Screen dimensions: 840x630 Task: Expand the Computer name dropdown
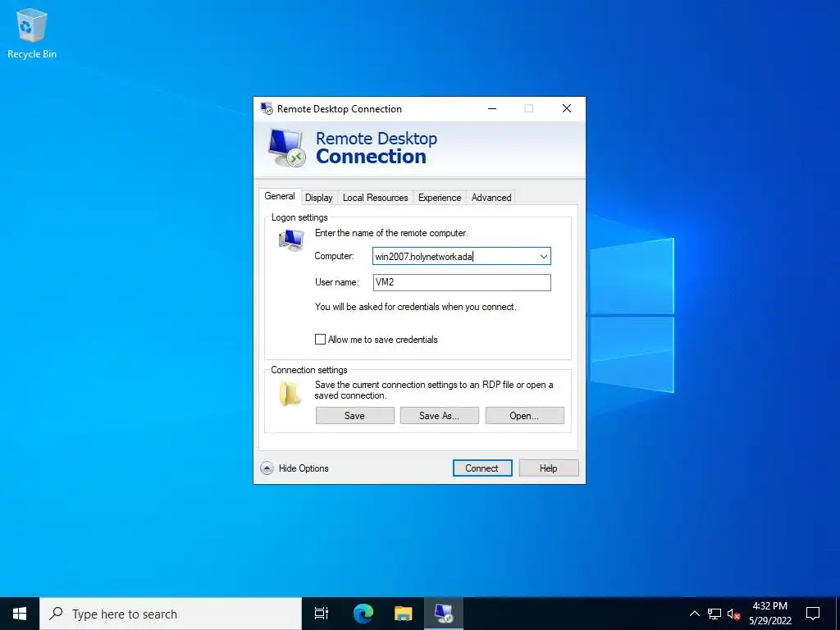coord(543,256)
